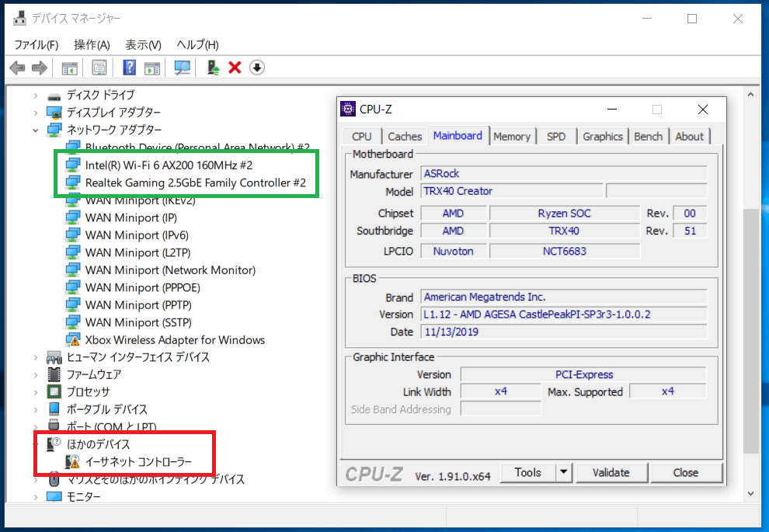This screenshot has width=769, height=532.
Task: Collapse the ネットワーク アダプター node
Action: tap(35, 130)
